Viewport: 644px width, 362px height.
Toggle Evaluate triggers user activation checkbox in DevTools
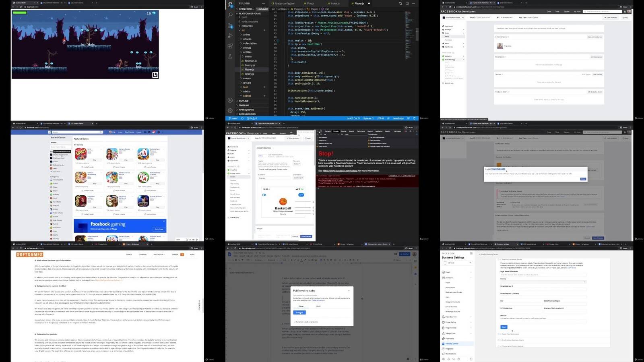click(368, 146)
